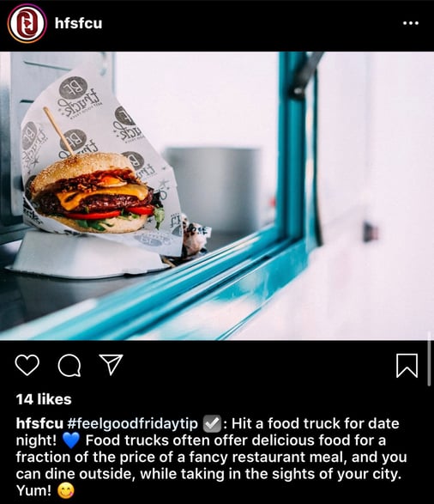Click the blue heart emoji in caption

click(x=71, y=440)
